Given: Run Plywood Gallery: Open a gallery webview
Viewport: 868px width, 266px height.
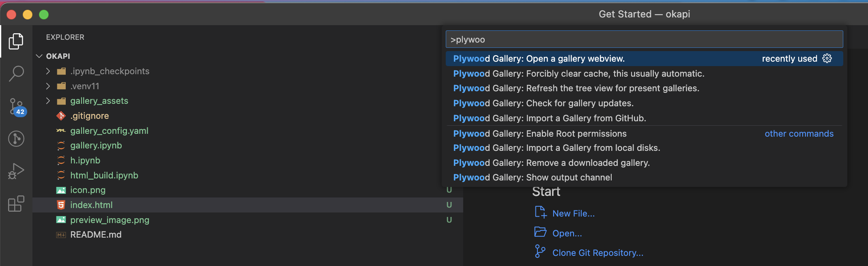Looking at the screenshot, I should click(644, 58).
